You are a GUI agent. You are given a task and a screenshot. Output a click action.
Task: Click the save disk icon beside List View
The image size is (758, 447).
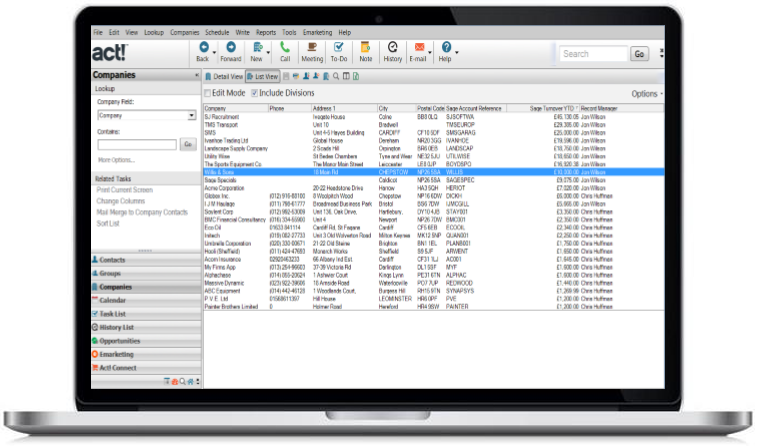(286, 76)
